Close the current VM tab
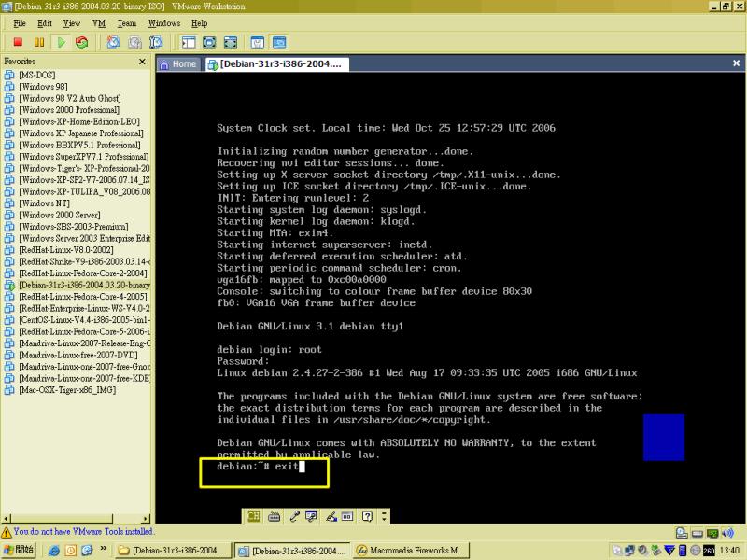The height and width of the screenshot is (560, 747). click(x=736, y=63)
